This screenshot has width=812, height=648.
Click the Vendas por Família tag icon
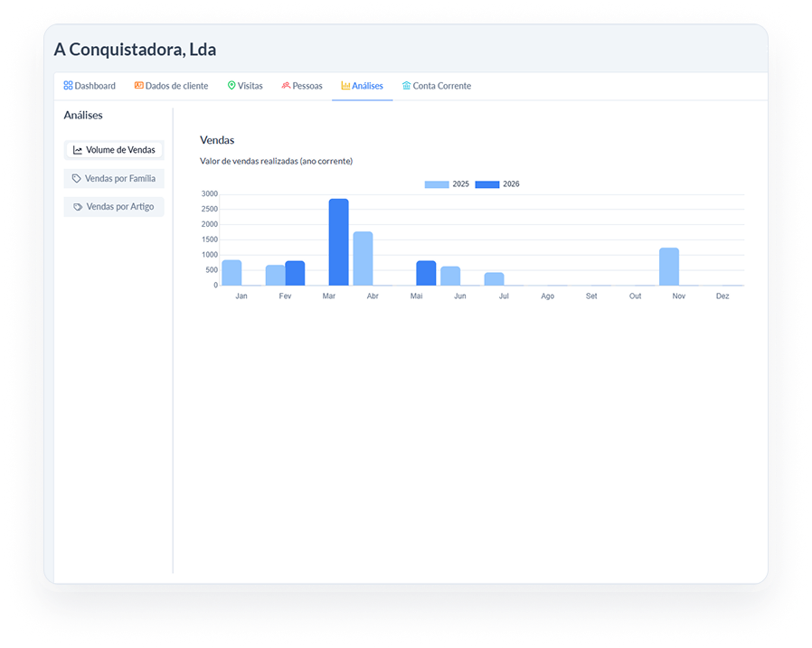click(x=77, y=179)
